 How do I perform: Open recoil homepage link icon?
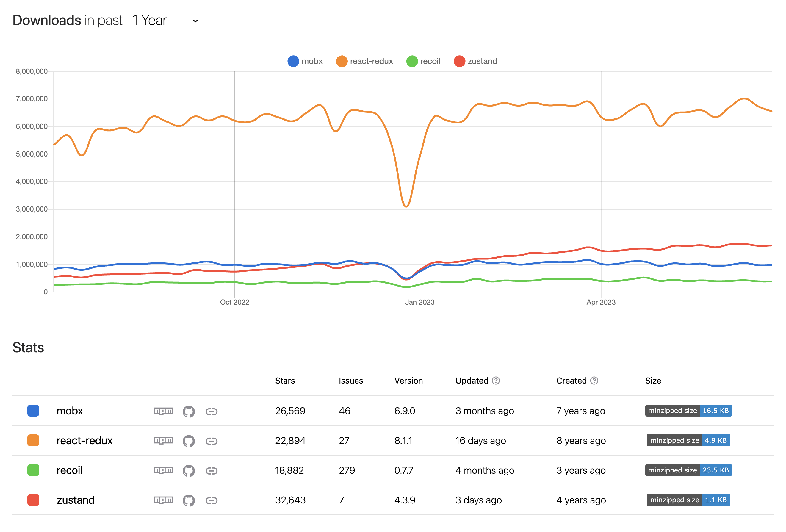pyautogui.click(x=212, y=470)
